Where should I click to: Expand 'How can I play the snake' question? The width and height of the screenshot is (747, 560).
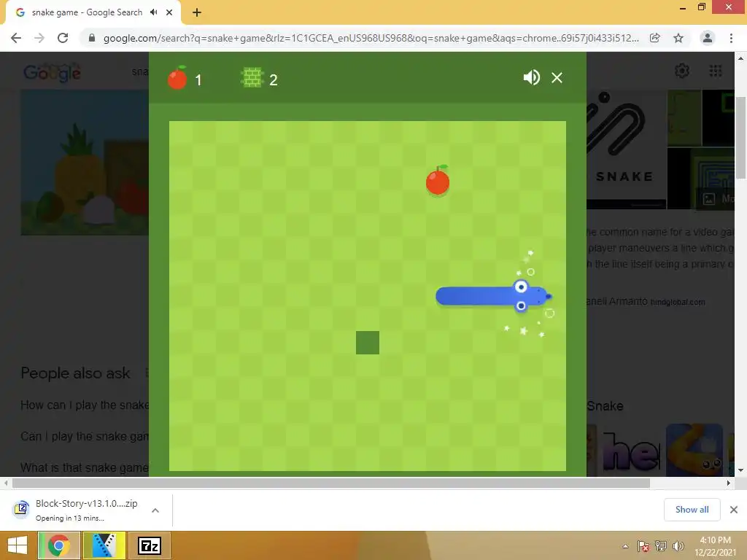85,405
